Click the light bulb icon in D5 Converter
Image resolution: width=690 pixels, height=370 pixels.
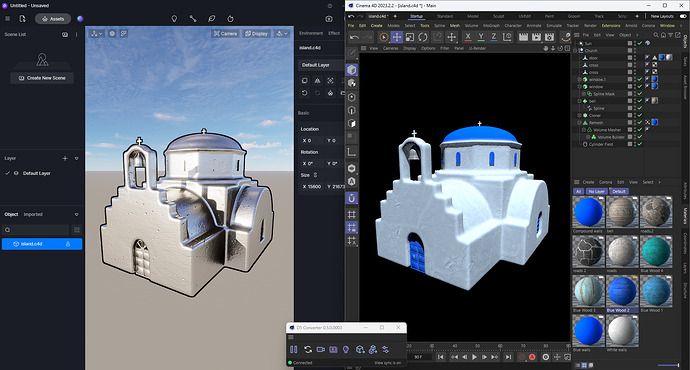click(346, 349)
